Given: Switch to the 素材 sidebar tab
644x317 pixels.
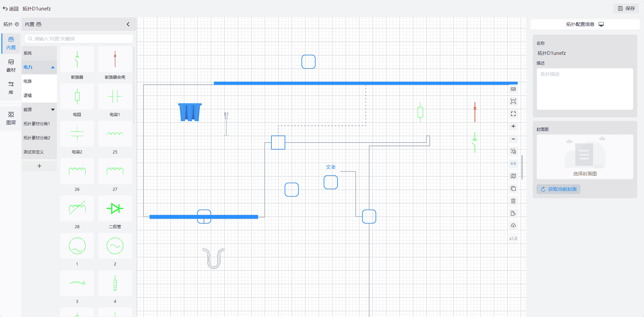Looking at the screenshot, I should (11, 66).
